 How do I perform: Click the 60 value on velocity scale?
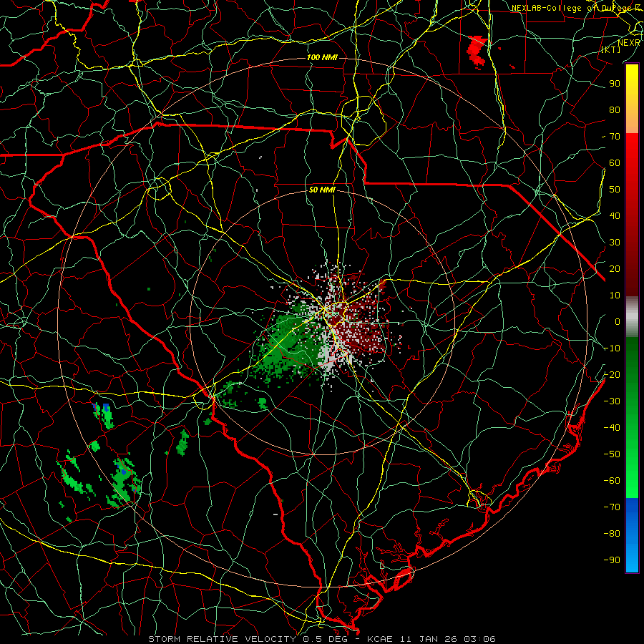pos(615,162)
